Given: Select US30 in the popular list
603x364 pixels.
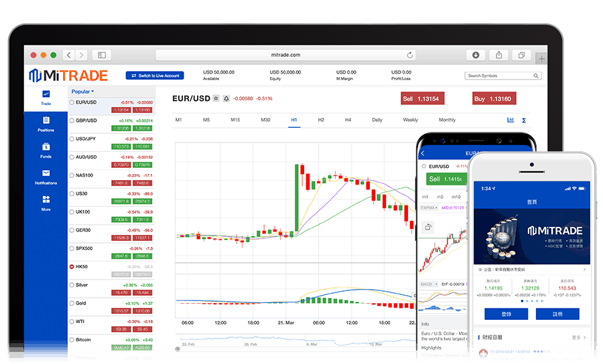Looking at the screenshot, I should 111,197.
